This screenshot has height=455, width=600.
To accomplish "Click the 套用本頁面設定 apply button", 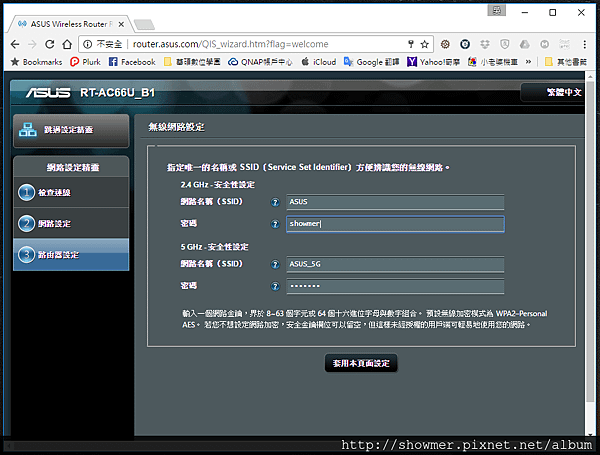I will pyautogui.click(x=361, y=363).
